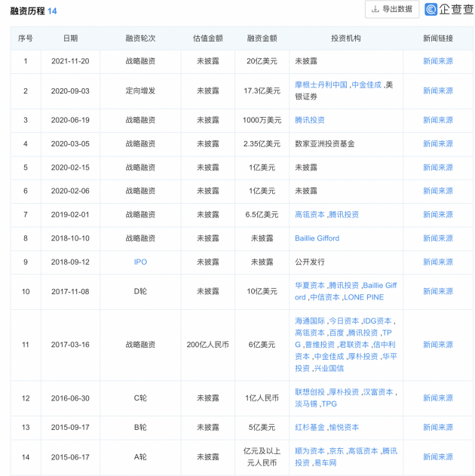This screenshot has width=475, height=476.
Task: Open 新闻来源 link for 2018-10-10 row
Action: point(438,238)
